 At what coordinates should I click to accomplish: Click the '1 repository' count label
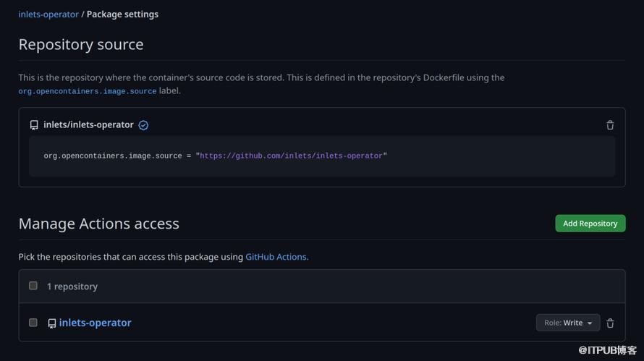(72, 286)
